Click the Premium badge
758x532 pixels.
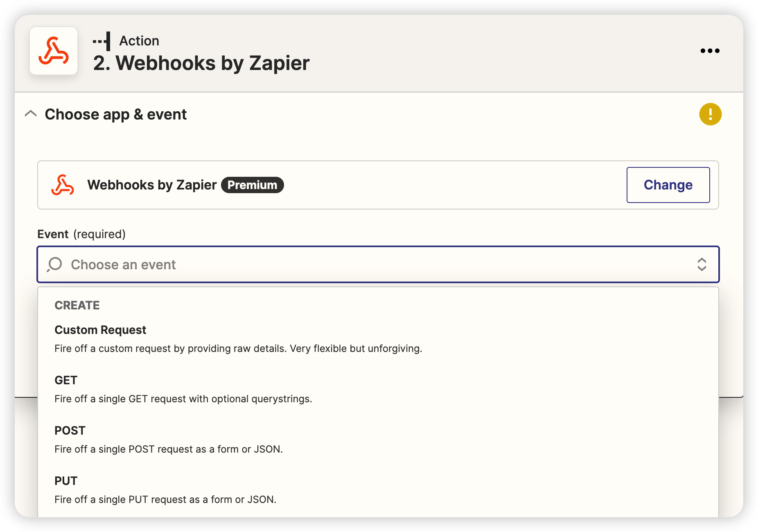coord(252,185)
